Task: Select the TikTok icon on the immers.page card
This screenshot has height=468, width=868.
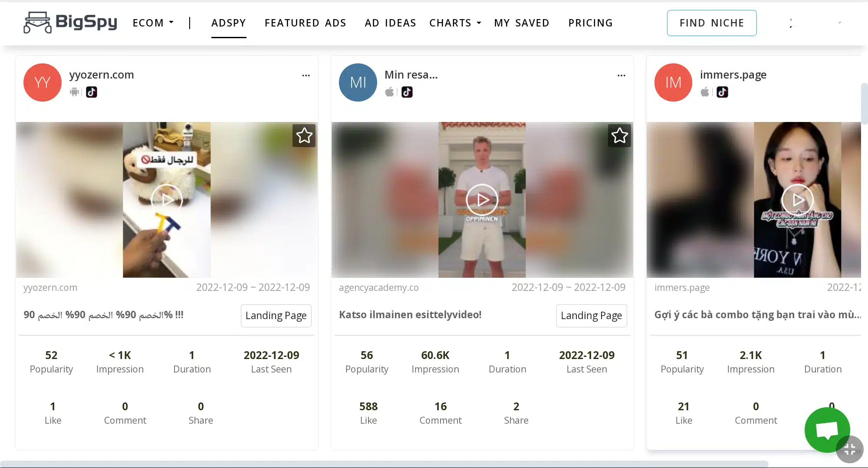Action: click(722, 92)
